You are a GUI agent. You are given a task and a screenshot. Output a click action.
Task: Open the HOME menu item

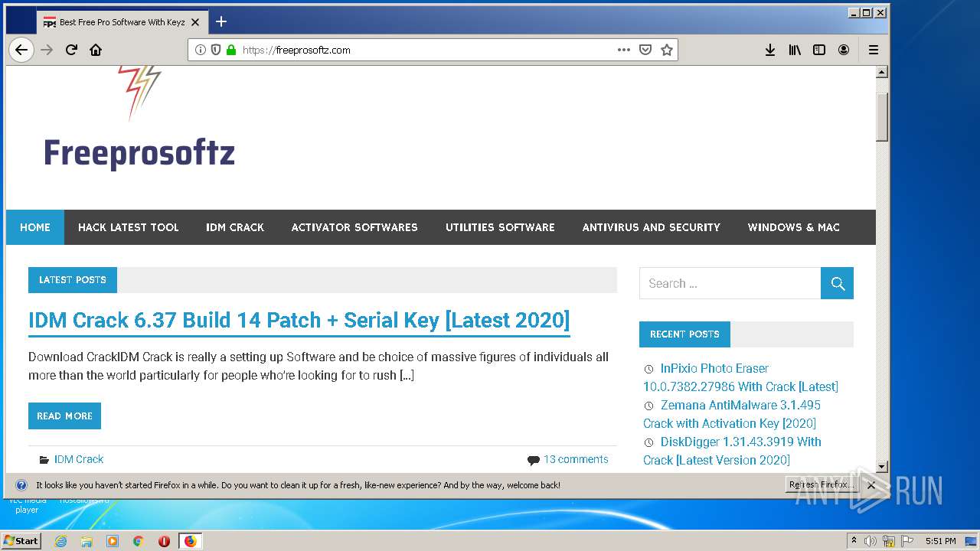coord(35,227)
